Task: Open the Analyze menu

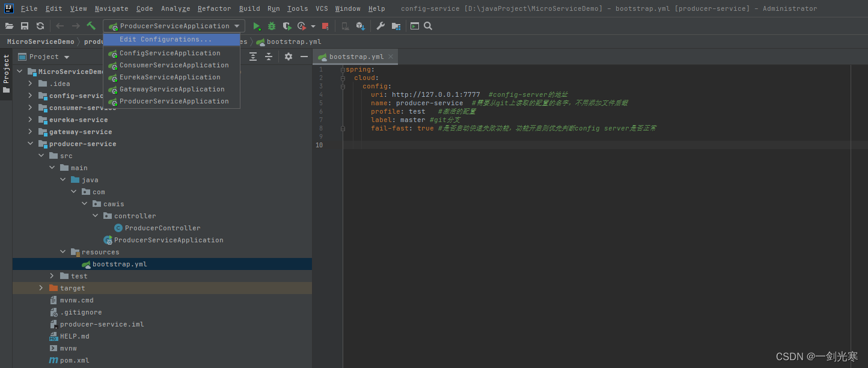Action: click(x=176, y=8)
